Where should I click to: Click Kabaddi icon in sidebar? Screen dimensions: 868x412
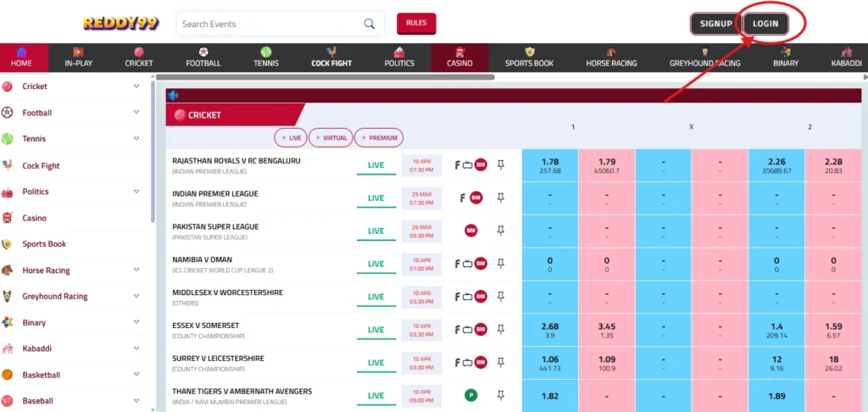tap(7, 349)
